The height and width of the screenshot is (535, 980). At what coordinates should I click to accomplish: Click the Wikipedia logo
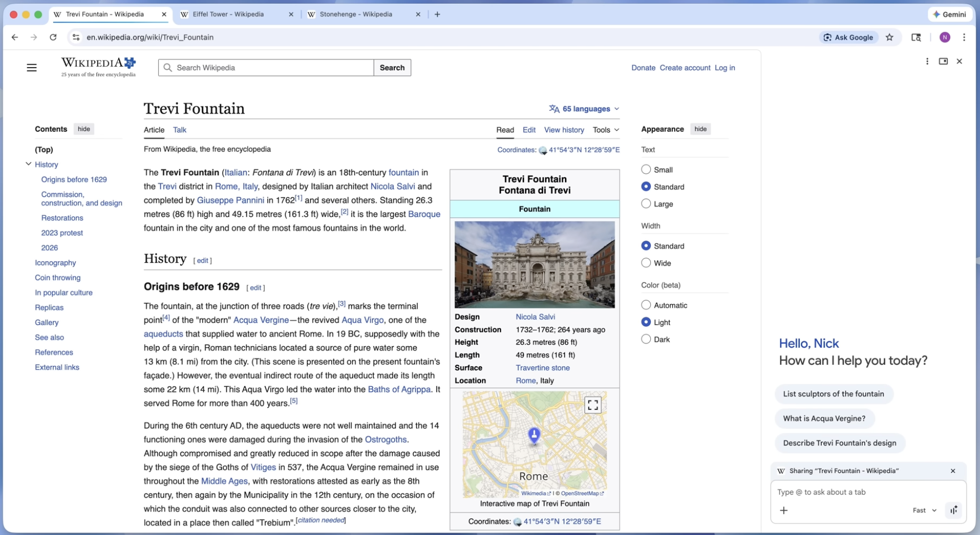98,67
